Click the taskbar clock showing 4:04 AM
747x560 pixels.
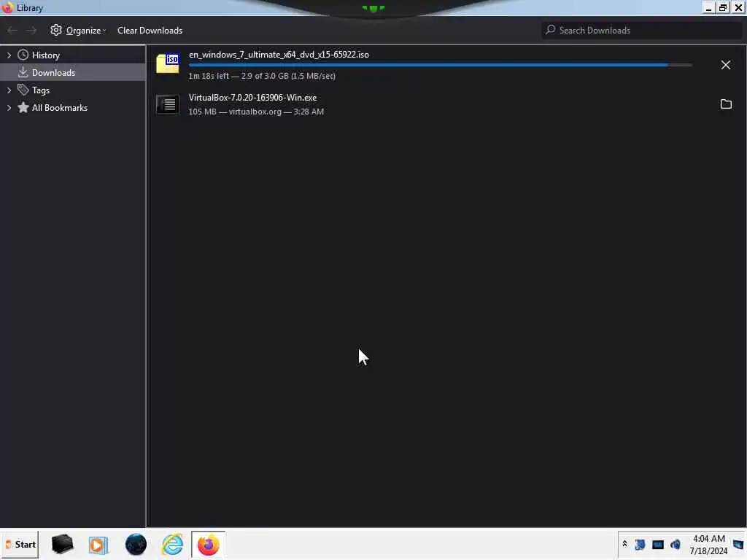pyautogui.click(x=709, y=544)
